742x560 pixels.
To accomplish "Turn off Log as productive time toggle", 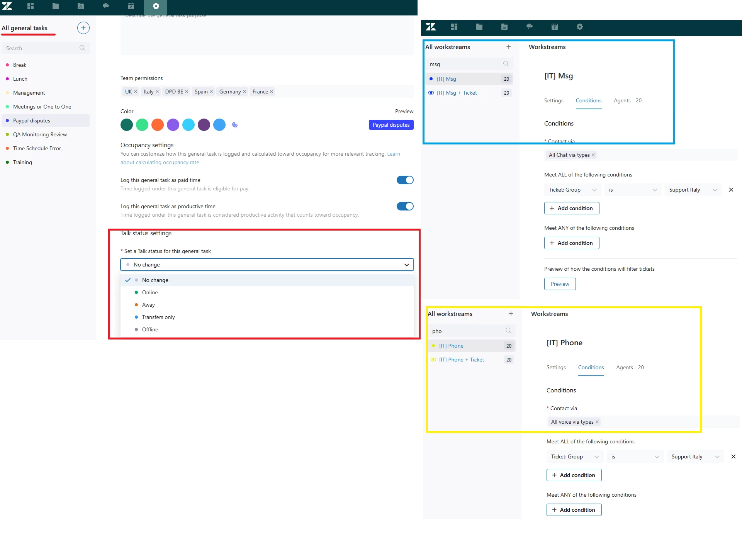I will (x=405, y=206).
